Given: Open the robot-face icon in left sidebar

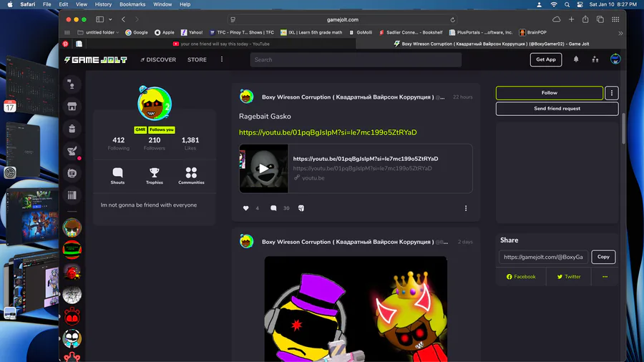Looking at the screenshot, I should click(72, 173).
